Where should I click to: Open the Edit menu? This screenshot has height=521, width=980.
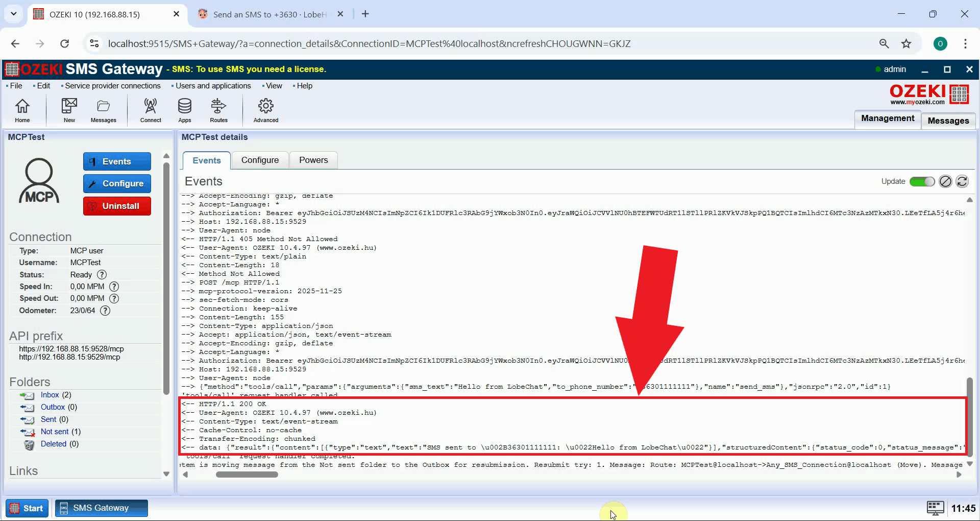pyautogui.click(x=43, y=86)
